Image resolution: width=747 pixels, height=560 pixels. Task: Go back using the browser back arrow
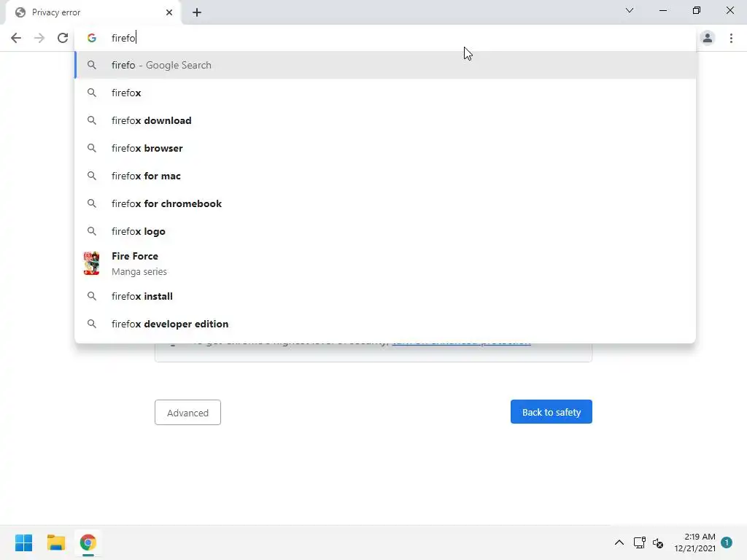coord(16,38)
